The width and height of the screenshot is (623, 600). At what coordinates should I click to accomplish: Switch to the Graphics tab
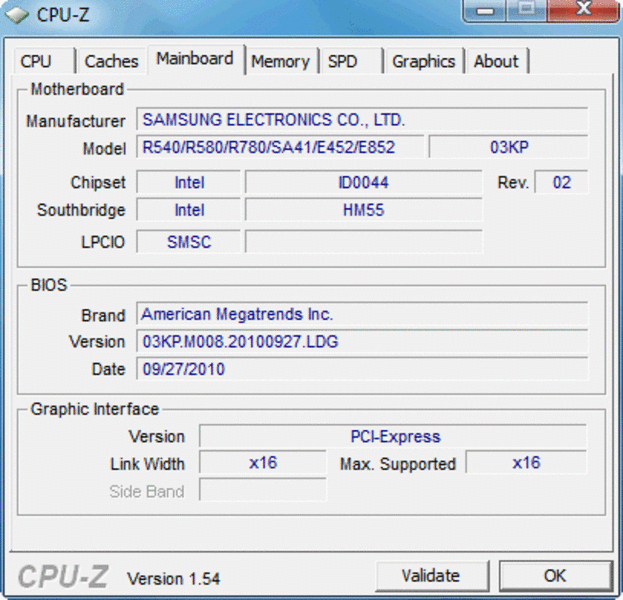point(424,61)
